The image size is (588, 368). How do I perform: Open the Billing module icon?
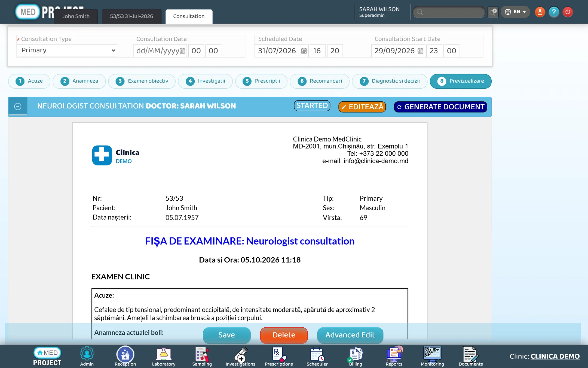(x=356, y=356)
